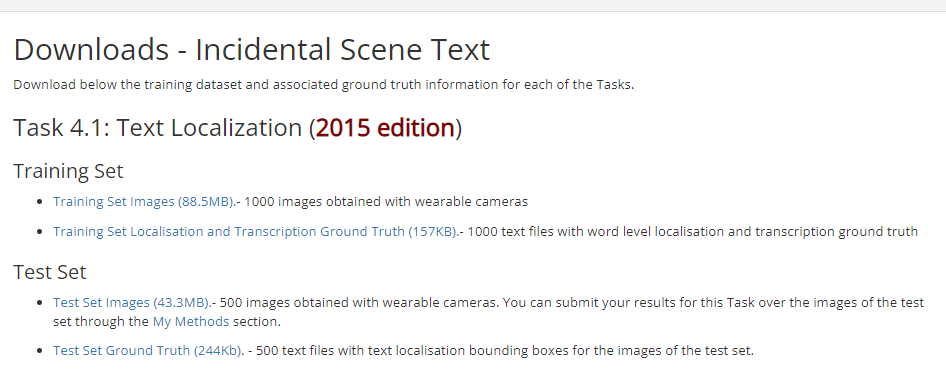Click the Task 4.1: Text Localization heading
Viewport: 946px width, 375px height.
(x=237, y=128)
